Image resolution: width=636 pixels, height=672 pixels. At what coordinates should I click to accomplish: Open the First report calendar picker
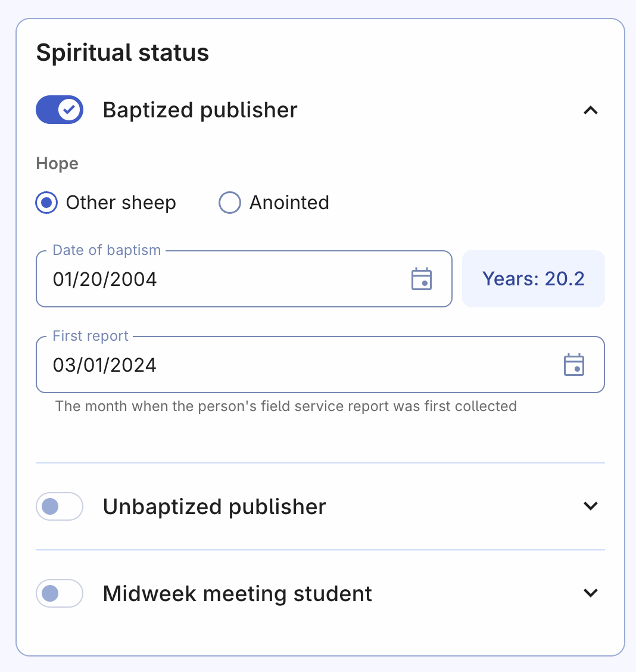tap(574, 365)
